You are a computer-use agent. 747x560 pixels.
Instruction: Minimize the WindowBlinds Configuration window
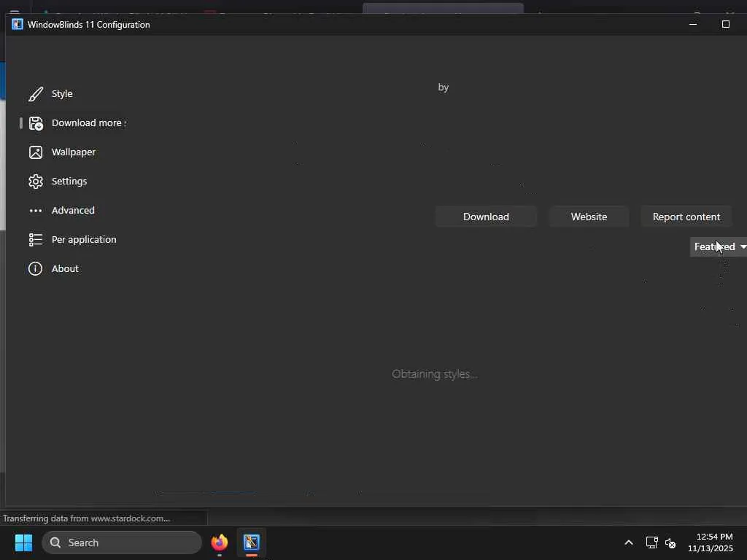pos(693,24)
